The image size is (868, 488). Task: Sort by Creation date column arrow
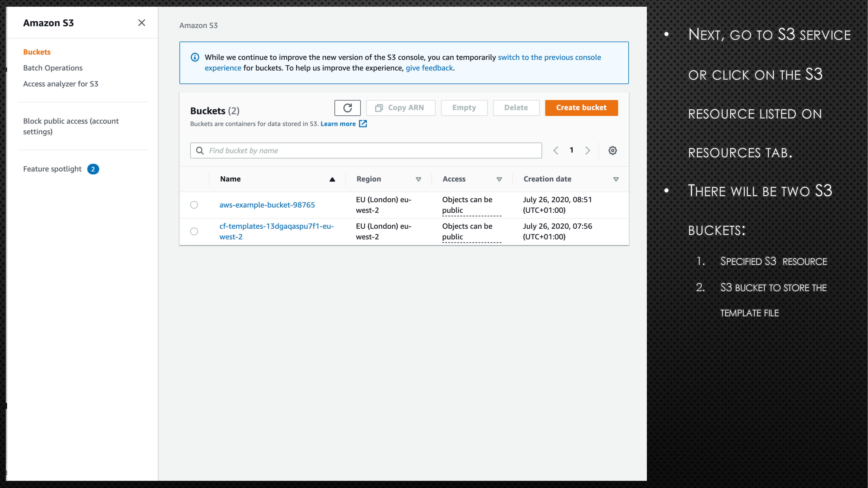616,180
